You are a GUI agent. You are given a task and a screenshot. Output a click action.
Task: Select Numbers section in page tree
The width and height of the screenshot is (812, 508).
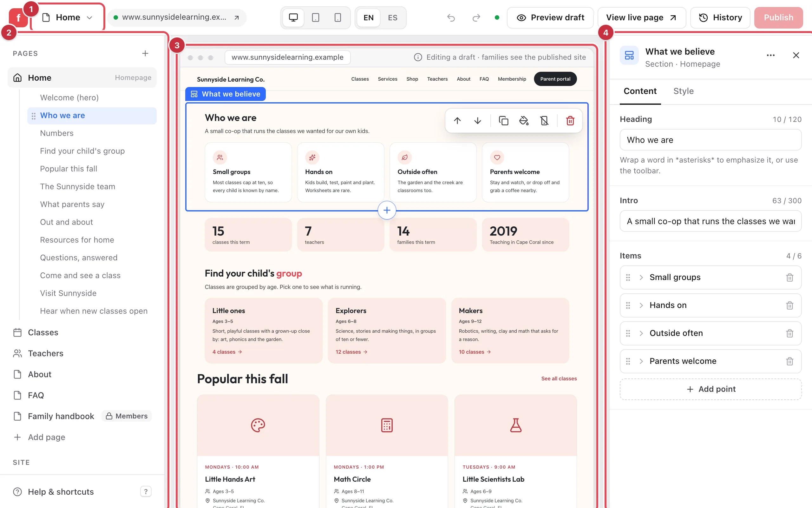92,133
